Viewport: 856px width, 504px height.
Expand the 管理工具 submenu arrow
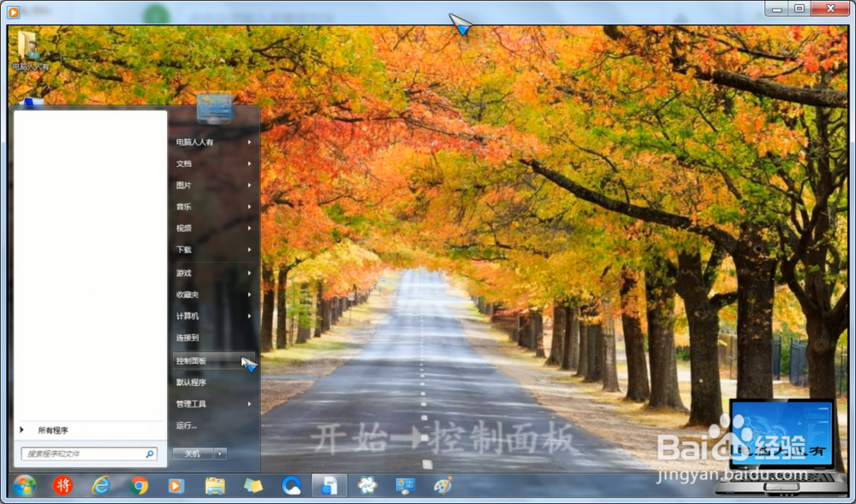[x=249, y=404]
